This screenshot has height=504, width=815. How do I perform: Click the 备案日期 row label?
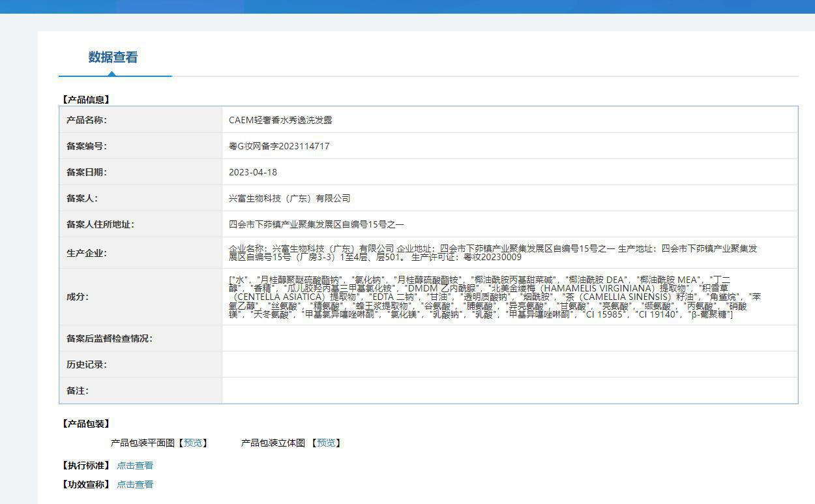(x=87, y=172)
